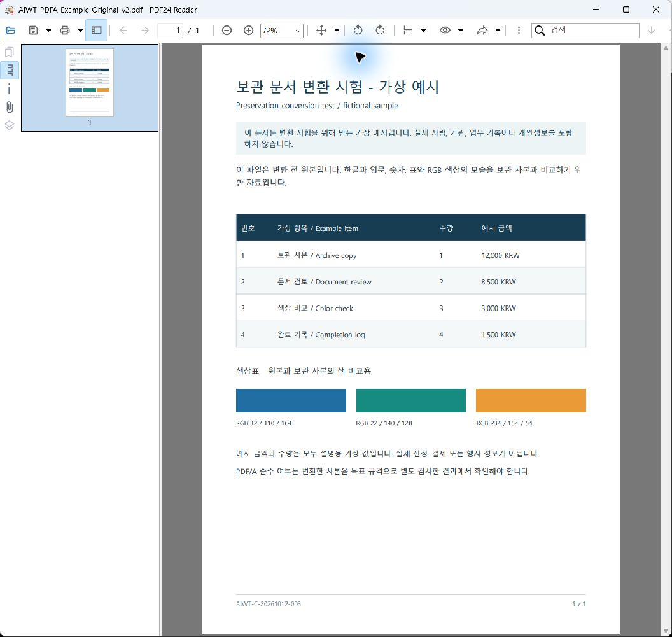Rotate page clockwise
The width and height of the screenshot is (672, 637).
click(380, 31)
